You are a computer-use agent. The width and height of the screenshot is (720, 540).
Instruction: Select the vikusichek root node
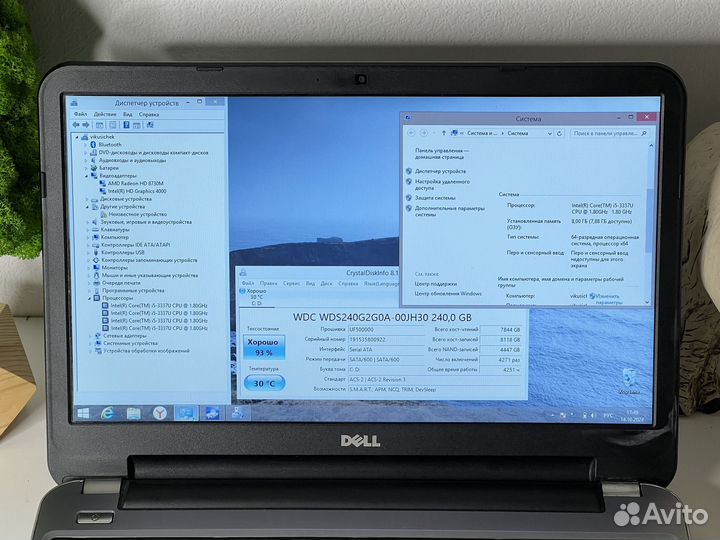pos(102,137)
